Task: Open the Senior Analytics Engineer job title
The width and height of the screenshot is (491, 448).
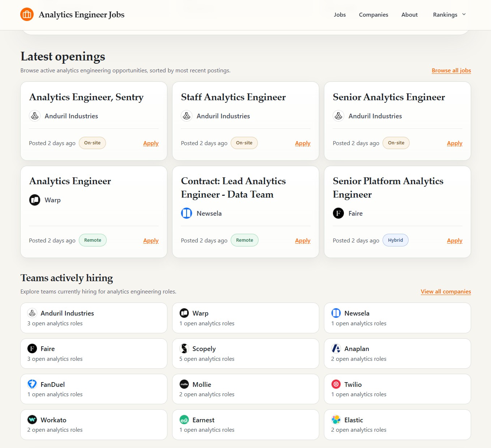Action: point(389,97)
